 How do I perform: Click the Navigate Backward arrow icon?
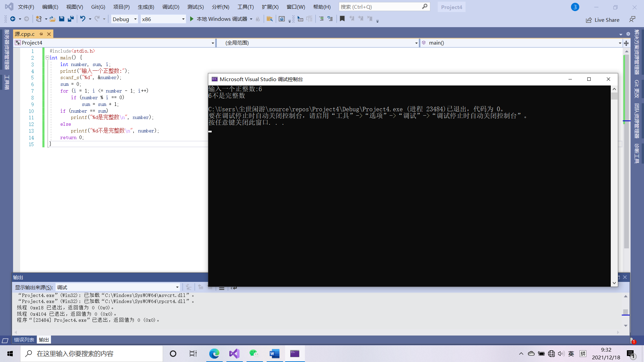pos(13,19)
